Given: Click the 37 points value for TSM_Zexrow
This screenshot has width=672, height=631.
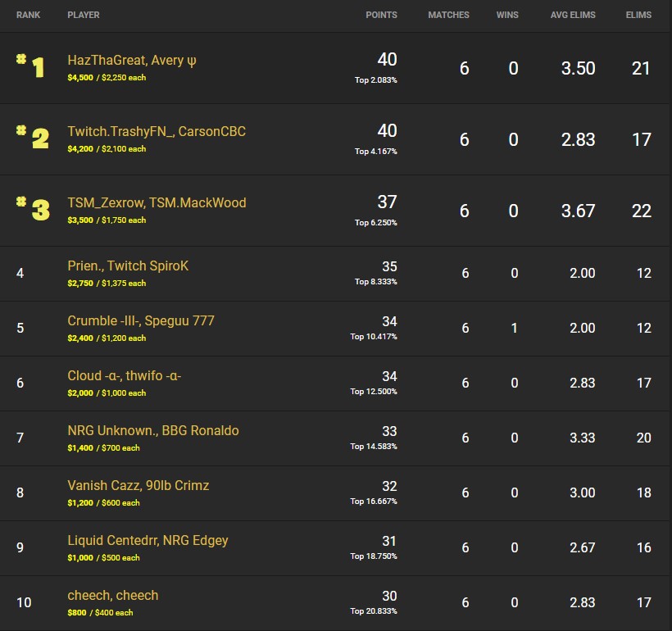Looking at the screenshot, I should (387, 202).
